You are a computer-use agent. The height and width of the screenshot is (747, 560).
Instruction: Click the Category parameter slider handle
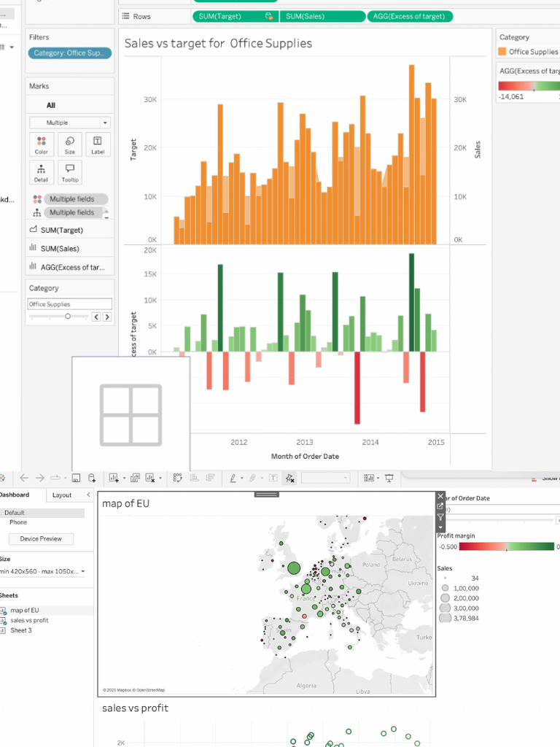click(x=68, y=317)
